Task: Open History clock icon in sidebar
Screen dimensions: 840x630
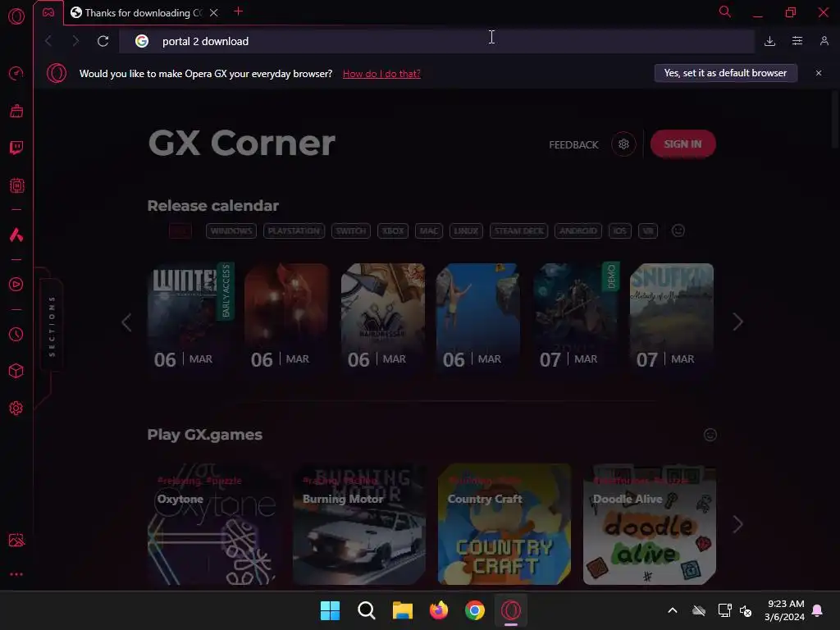Action: [x=16, y=335]
